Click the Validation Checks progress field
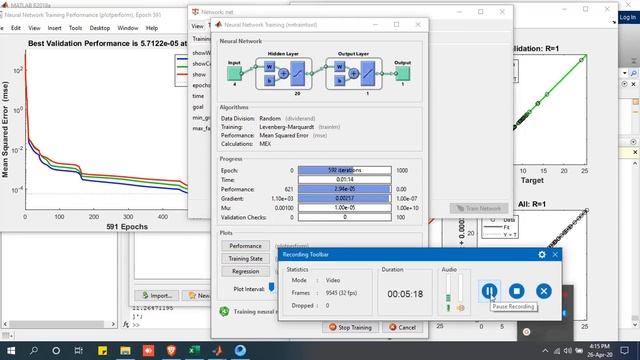The height and width of the screenshot is (360, 640). click(x=344, y=217)
